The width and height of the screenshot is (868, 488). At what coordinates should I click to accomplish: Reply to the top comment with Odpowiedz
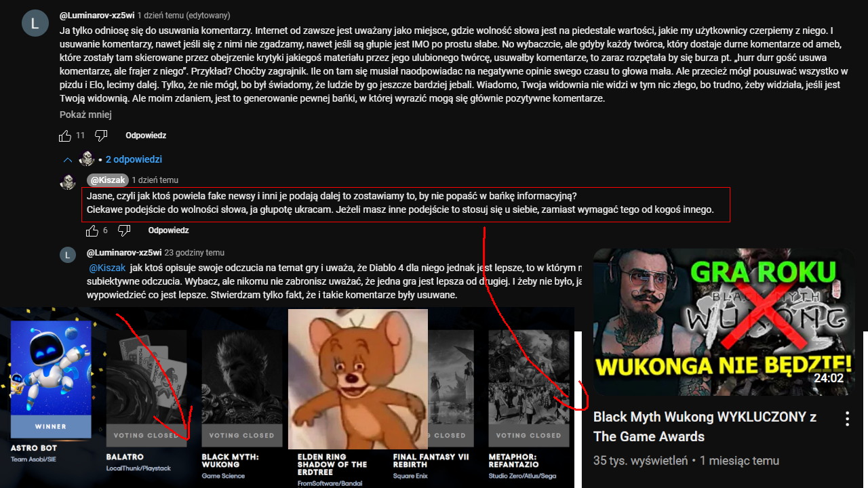[146, 136]
